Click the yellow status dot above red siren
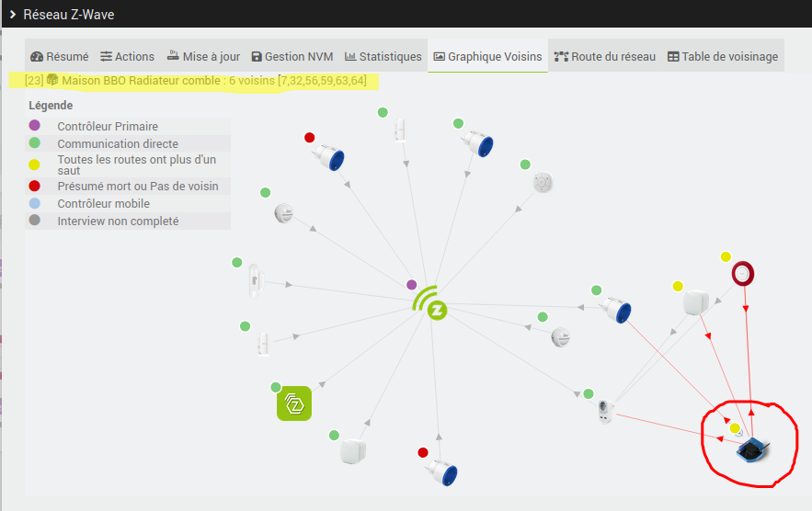Viewport: 812px width, 511px height. click(726, 256)
